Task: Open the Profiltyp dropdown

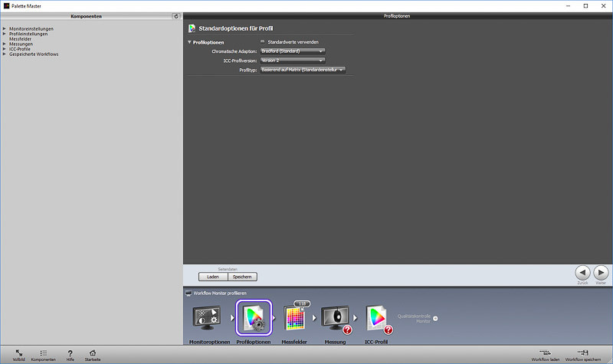Action: coord(303,70)
